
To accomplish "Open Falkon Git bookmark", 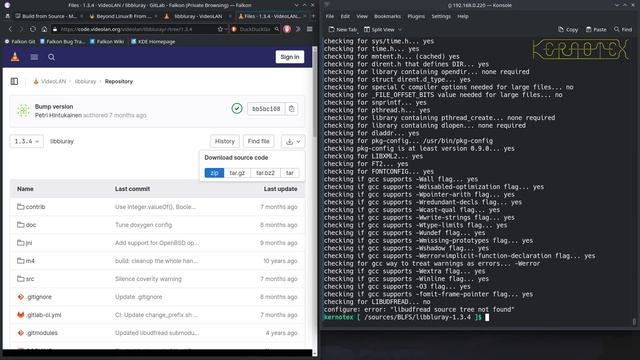I will [x=20, y=42].
